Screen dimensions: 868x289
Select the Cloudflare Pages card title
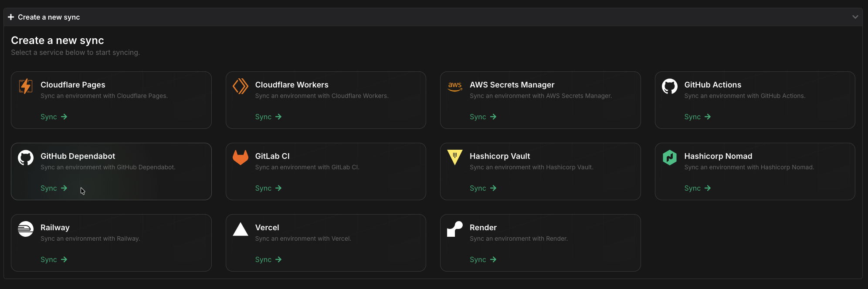coord(73,85)
